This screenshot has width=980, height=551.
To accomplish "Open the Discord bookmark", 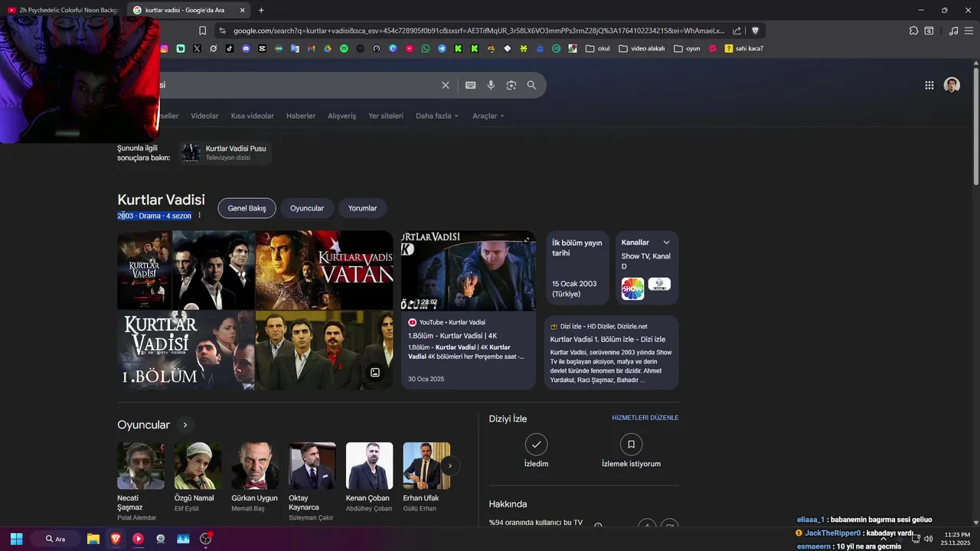I will tap(246, 48).
